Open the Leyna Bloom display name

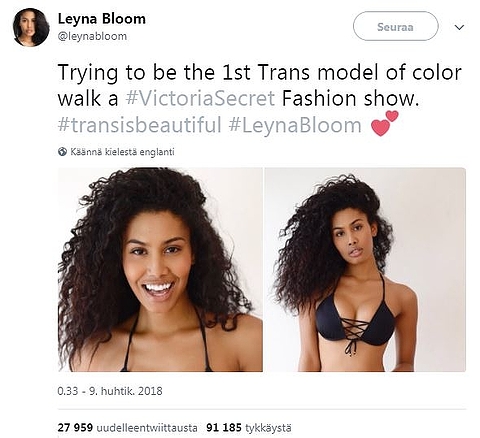point(102,19)
